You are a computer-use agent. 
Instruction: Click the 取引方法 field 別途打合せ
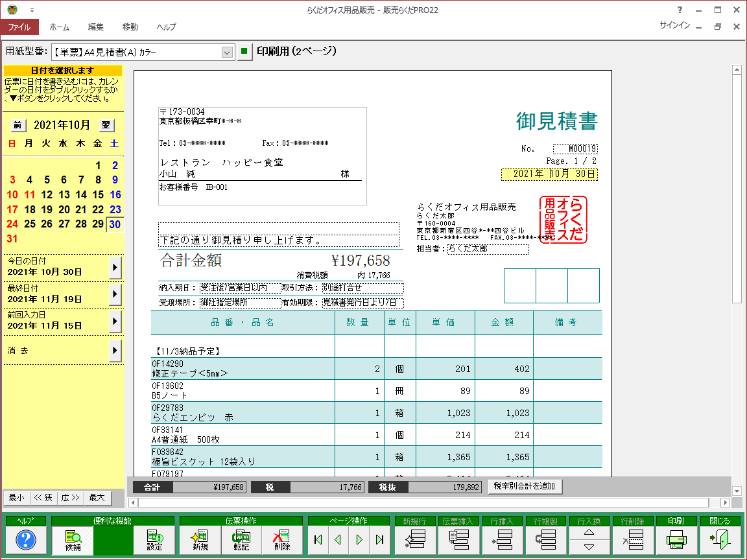pos(362,288)
